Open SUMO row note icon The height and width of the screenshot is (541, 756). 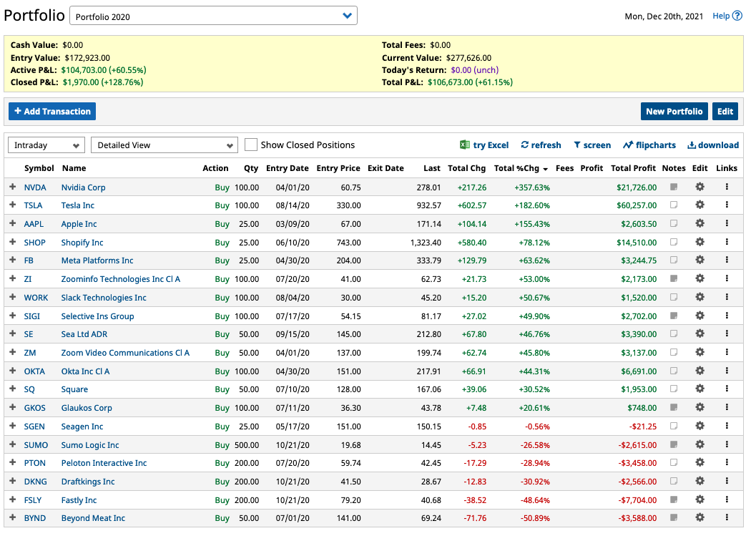(674, 444)
